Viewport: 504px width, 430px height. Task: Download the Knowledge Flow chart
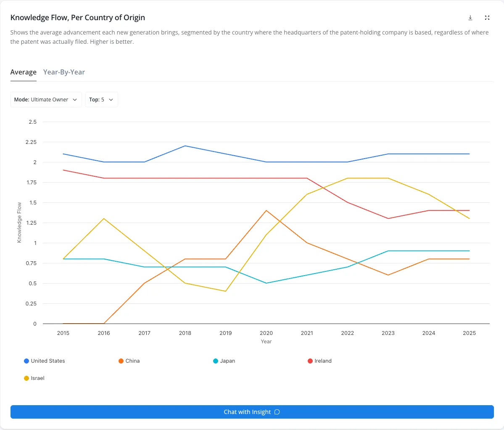[x=470, y=18]
